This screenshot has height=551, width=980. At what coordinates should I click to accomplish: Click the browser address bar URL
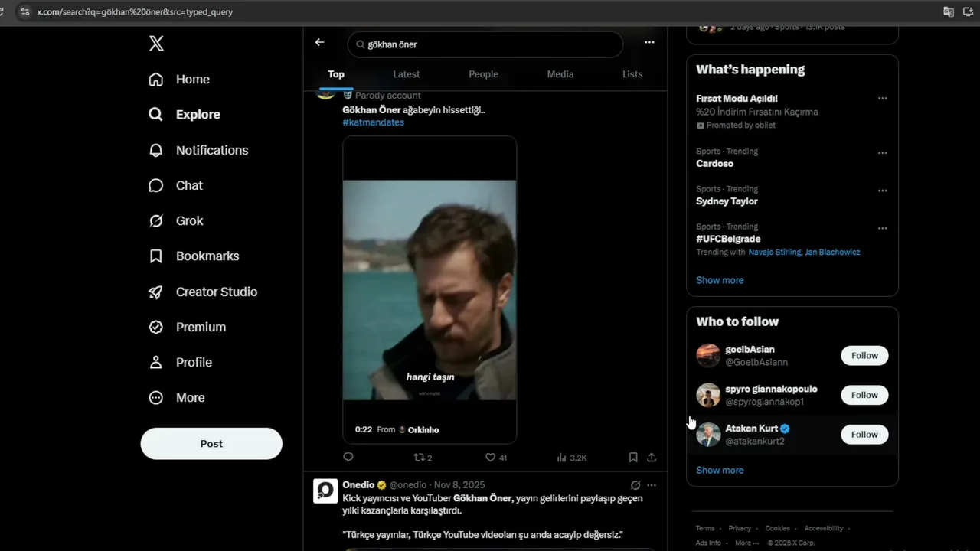click(x=135, y=12)
